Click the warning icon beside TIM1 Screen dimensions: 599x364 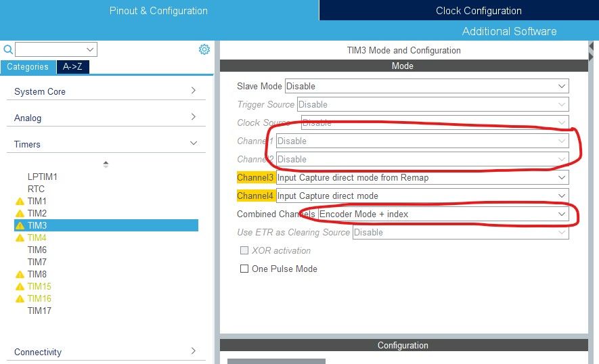point(20,202)
